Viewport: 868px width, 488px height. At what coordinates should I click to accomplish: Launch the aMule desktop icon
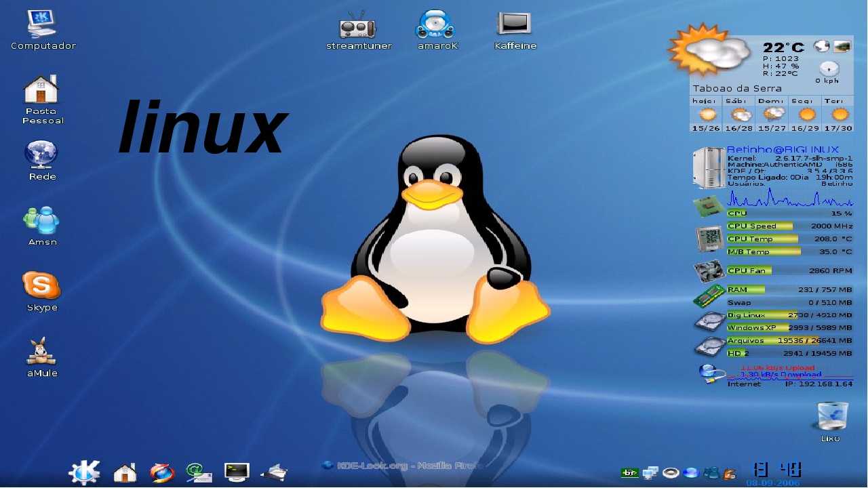[x=42, y=357]
